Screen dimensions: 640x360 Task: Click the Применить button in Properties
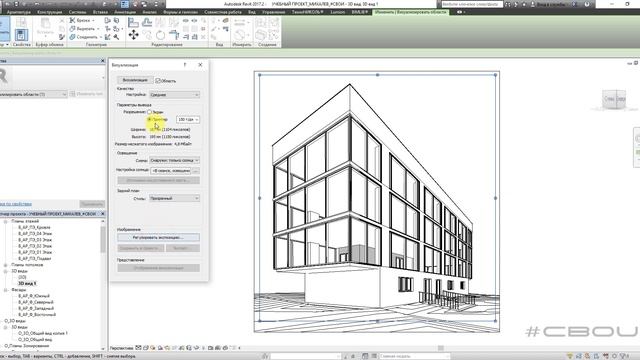92,204
